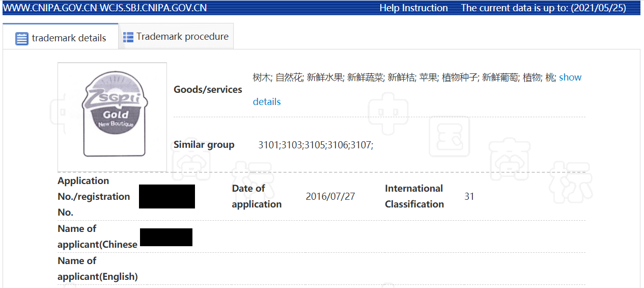The height and width of the screenshot is (288, 644).
Task: Click the International Classification label
Action: [x=414, y=196]
